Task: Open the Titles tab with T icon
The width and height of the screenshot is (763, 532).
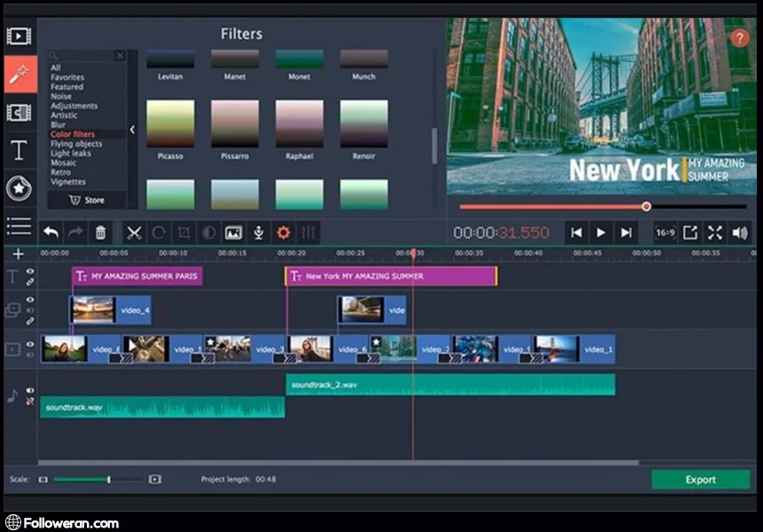Action: [x=19, y=150]
